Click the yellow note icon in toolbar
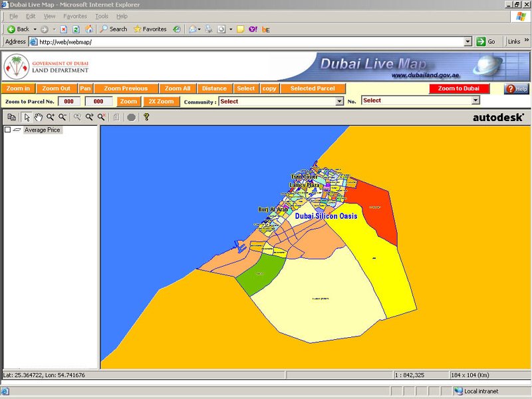Screen dimensions: 532x399 coord(241,29)
